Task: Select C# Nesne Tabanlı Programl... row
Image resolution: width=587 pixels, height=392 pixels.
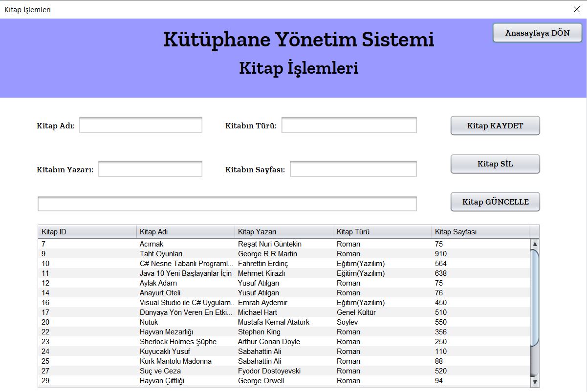Action: [284, 264]
